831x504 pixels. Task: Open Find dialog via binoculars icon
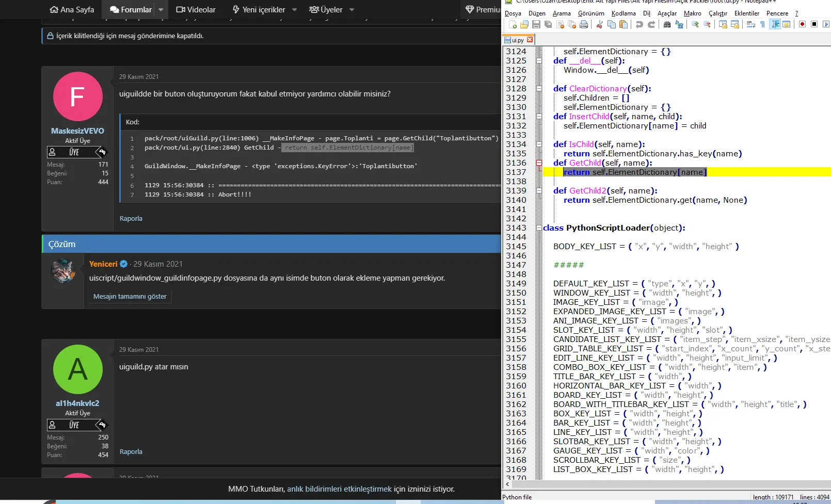point(666,24)
